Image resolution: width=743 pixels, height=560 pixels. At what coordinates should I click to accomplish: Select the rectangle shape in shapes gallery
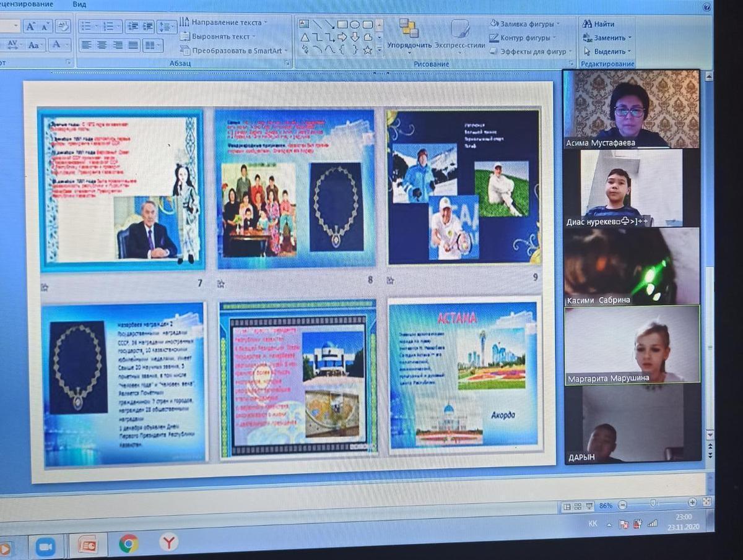click(342, 25)
